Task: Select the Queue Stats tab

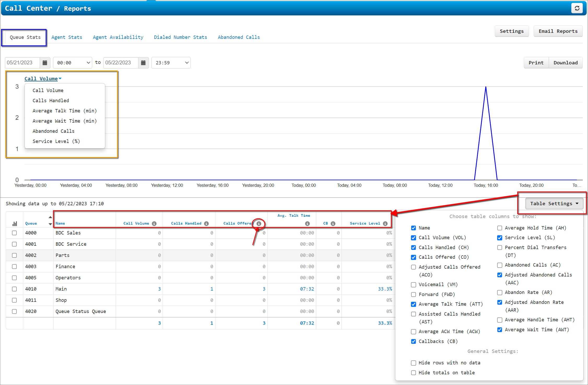Action: [25, 37]
